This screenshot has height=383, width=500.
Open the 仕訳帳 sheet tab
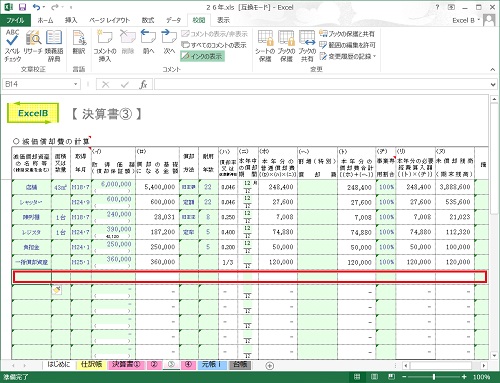[x=91, y=364]
